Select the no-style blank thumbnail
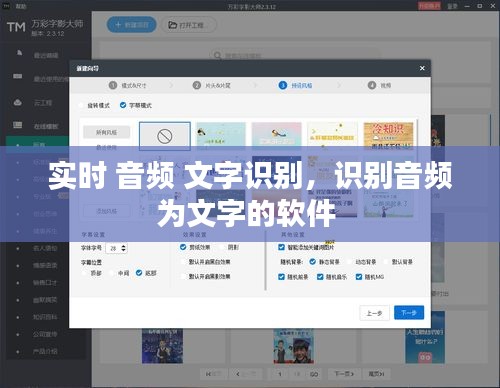 tap(165, 136)
